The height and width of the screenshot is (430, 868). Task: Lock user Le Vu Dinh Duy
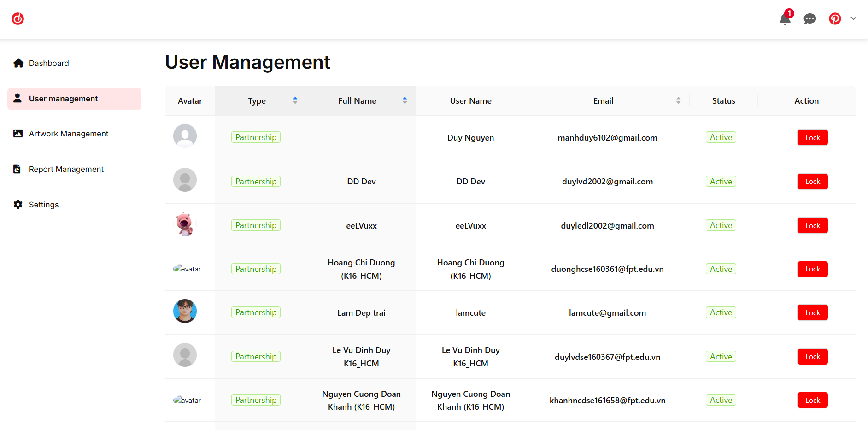tap(812, 357)
